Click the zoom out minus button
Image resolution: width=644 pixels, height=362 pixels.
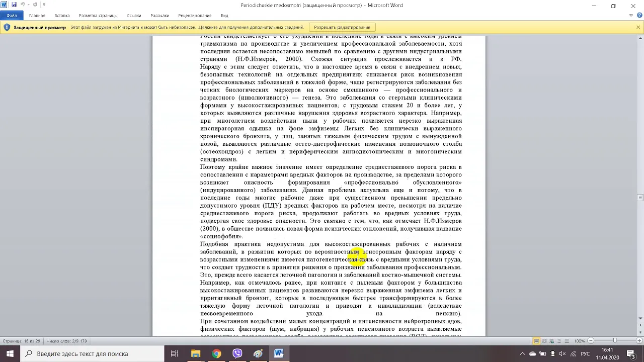tap(591, 341)
